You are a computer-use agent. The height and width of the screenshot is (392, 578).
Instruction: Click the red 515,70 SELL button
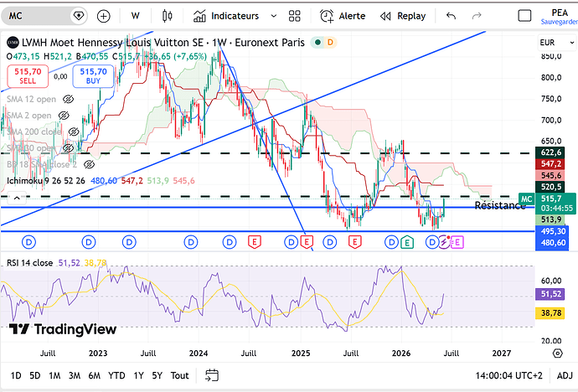(x=28, y=76)
